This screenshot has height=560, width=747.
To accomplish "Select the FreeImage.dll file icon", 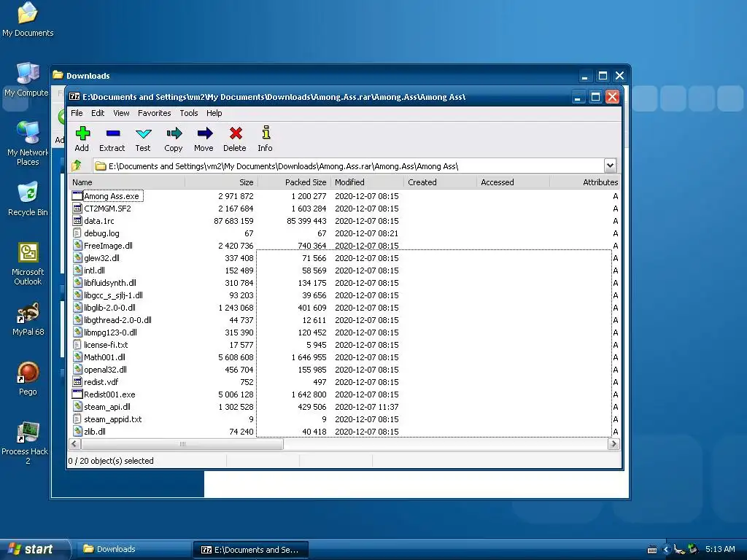I will tap(77, 245).
